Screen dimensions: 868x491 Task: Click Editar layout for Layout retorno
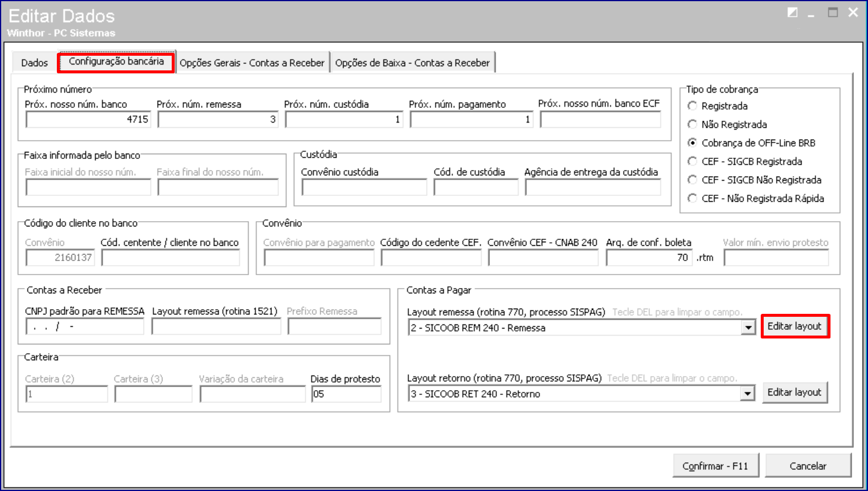pos(795,392)
